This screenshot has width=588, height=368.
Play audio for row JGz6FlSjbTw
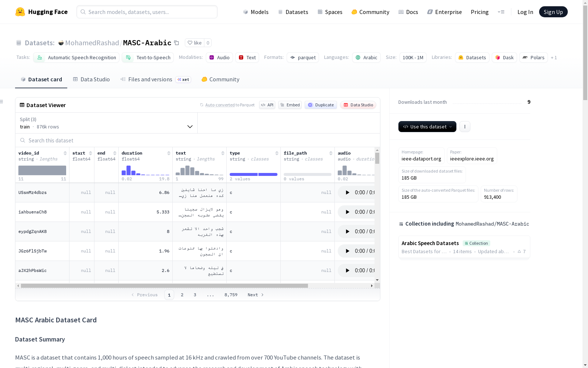[x=347, y=251]
